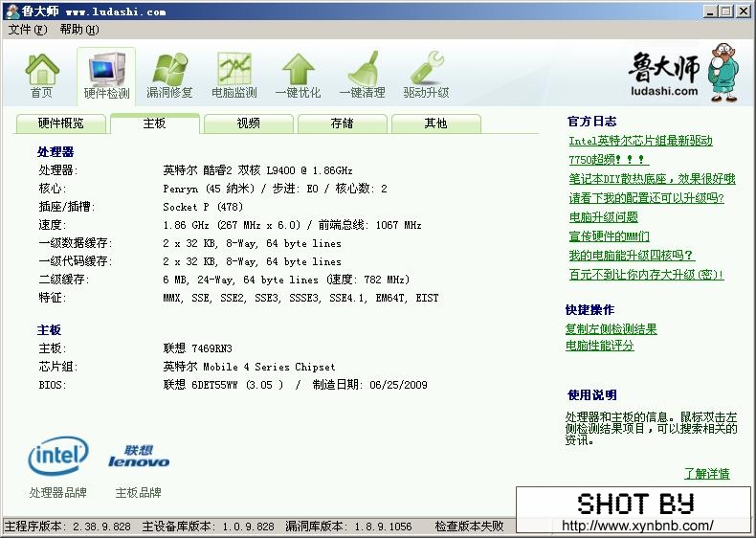Open the 驱动升级 wrench icon
The image size is (756, 538).
(x=426, y=76)
